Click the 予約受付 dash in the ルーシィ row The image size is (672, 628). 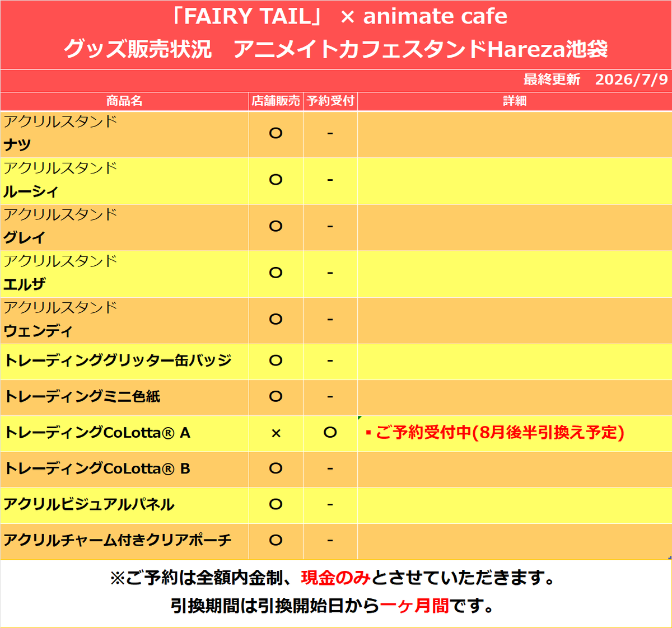330,180
